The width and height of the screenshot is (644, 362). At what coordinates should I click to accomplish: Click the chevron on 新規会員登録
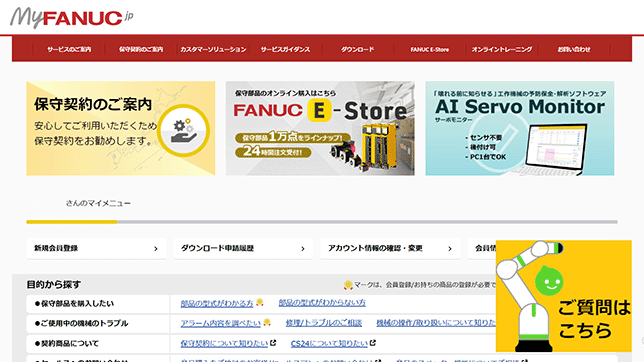tap(156, 249)
